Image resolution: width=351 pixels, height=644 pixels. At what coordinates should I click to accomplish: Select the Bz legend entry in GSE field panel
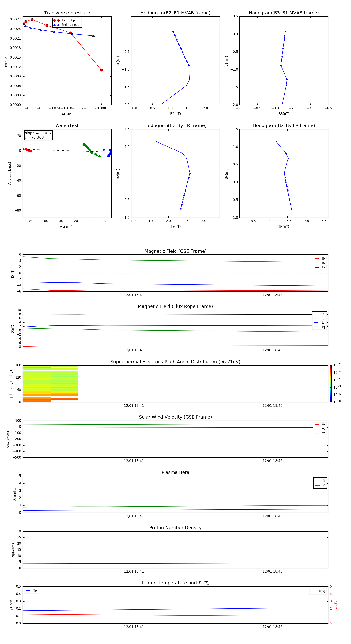(x=320, y=267)
